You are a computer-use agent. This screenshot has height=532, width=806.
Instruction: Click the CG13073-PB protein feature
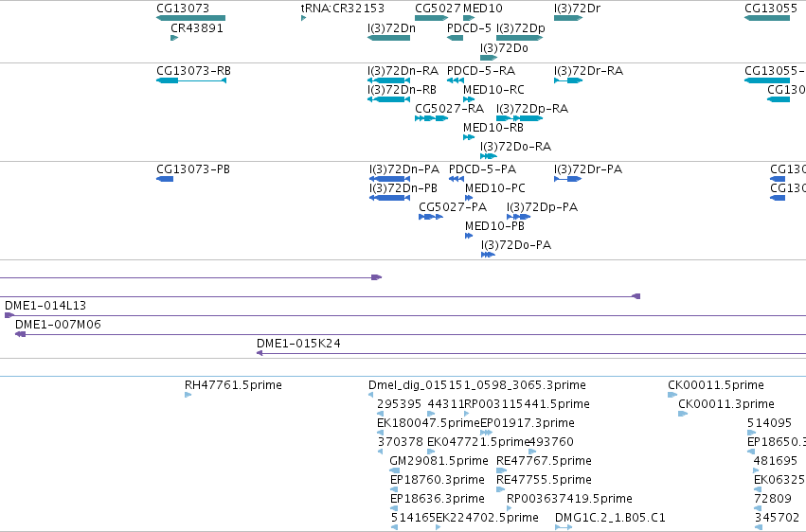coord(165,179)
